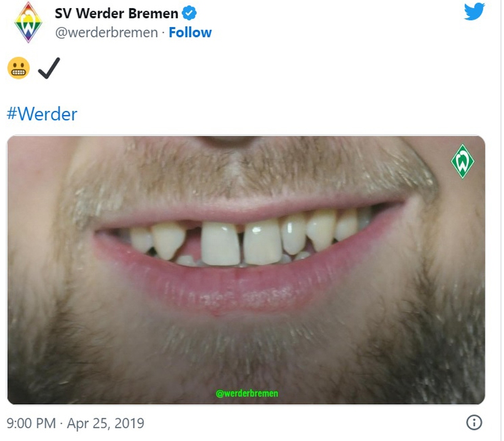Click the info icon below the photo

[x=474, y=422]
